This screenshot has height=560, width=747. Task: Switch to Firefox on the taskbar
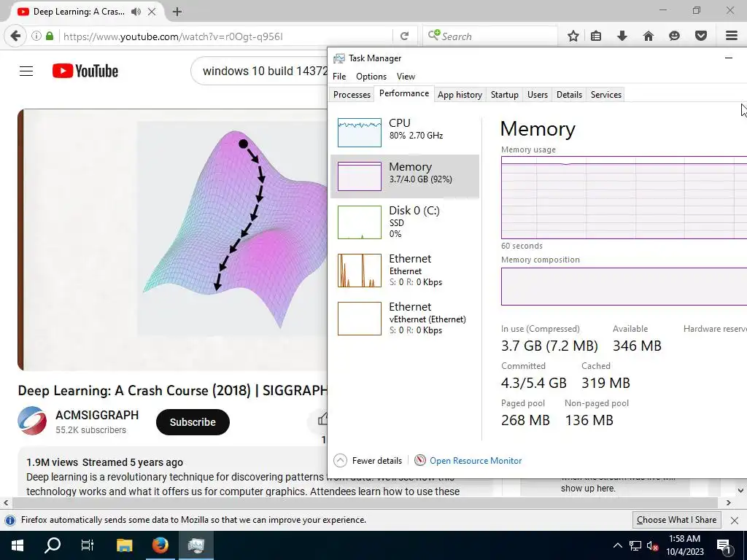[160, 545]
